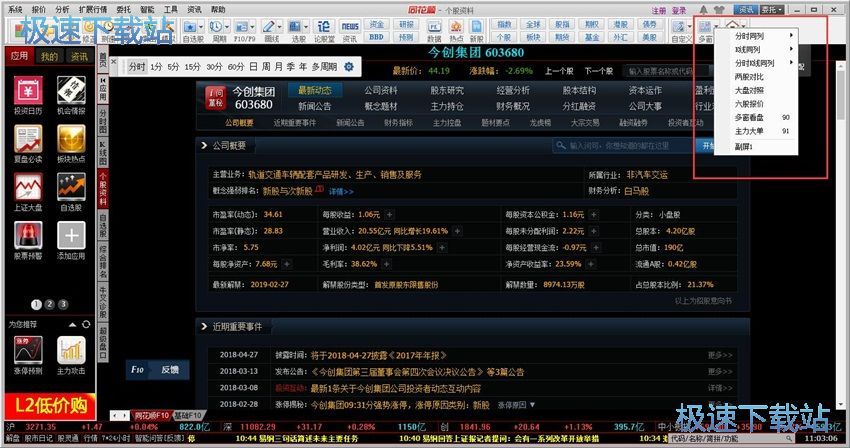Click the 自选股 star toolbar icon
This screenshot has width=850, height=448.
tap(190, 27)
